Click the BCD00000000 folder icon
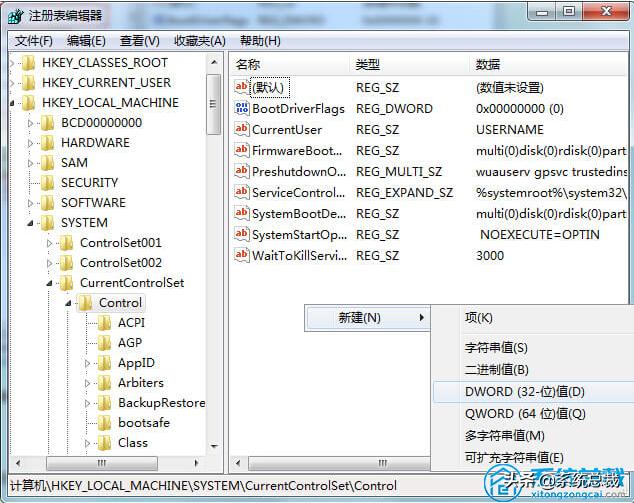The height and width of the screenshot is (503, 634). (47, 123)
